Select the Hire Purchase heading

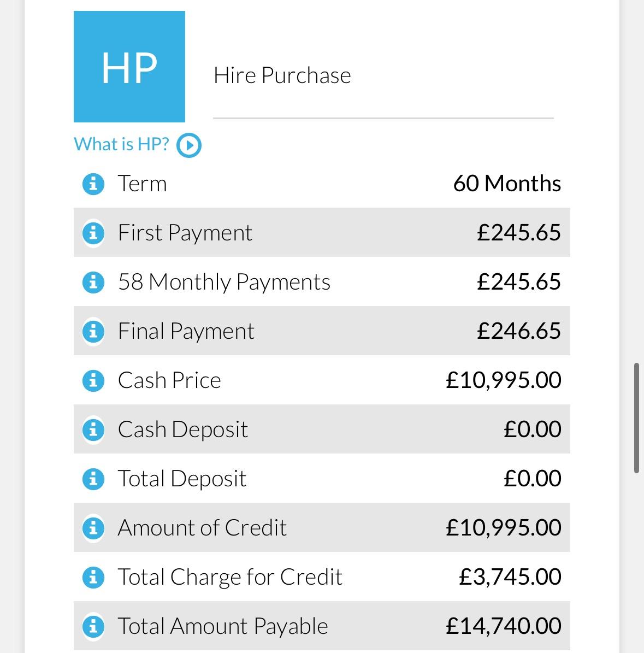coord(282,75)
